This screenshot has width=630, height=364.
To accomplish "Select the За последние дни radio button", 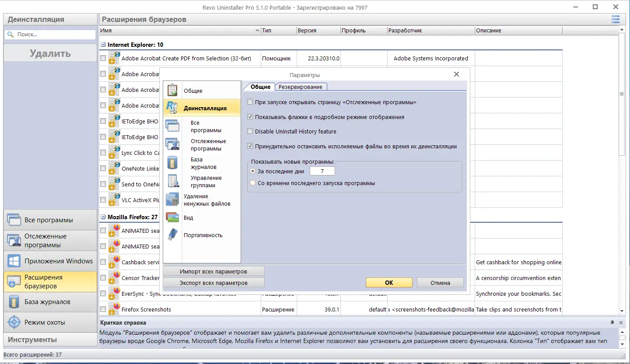I will [252, 171].
